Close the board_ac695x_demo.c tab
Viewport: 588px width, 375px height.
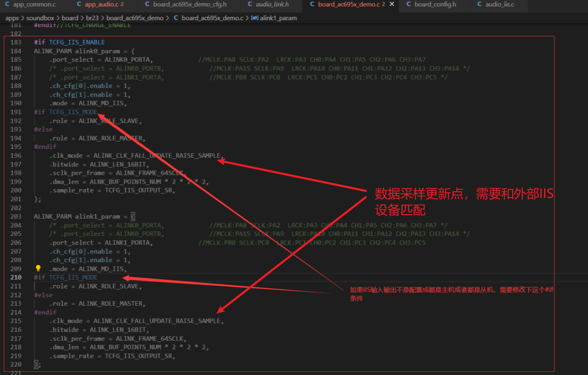pyautogui.click(x=392, y=5)
